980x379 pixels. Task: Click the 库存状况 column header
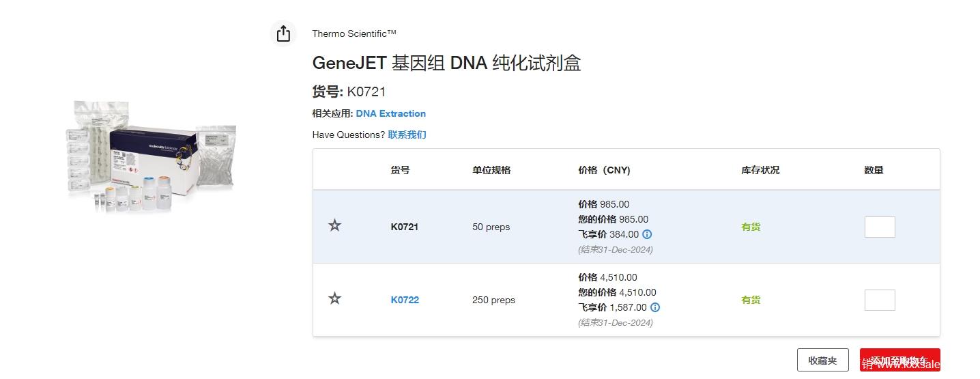pyautogui.click(x=760, y=170)
